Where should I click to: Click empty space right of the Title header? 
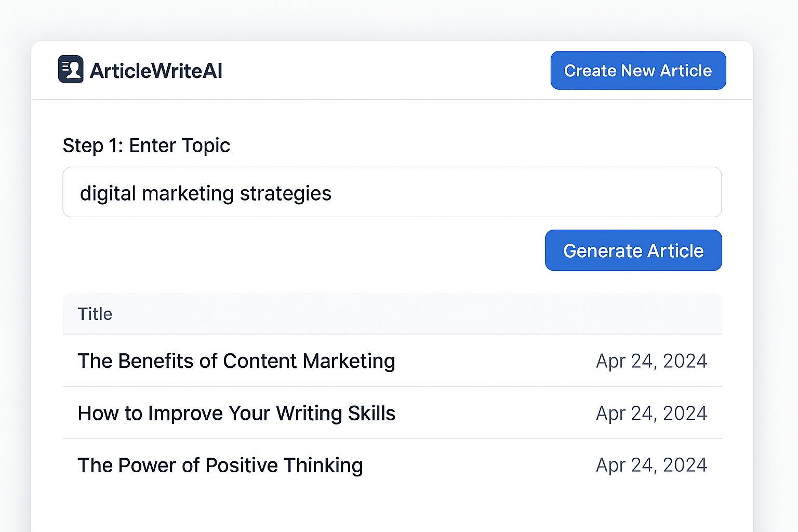(416, 314)
